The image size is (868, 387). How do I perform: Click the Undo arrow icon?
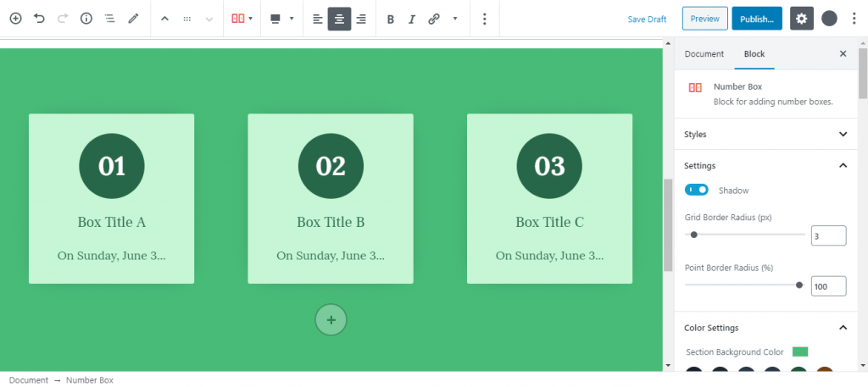click(39, 19)
